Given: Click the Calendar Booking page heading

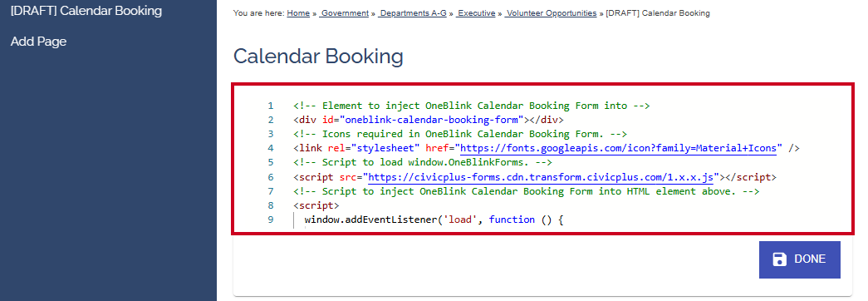Looking at the screenshot, I should (x=318, y=56).
